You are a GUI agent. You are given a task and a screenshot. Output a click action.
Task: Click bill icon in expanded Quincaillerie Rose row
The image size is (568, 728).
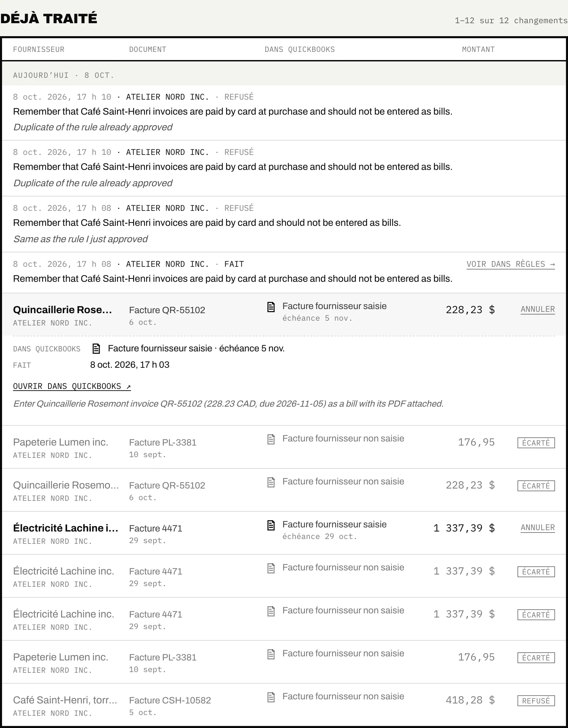coord(271,307)
